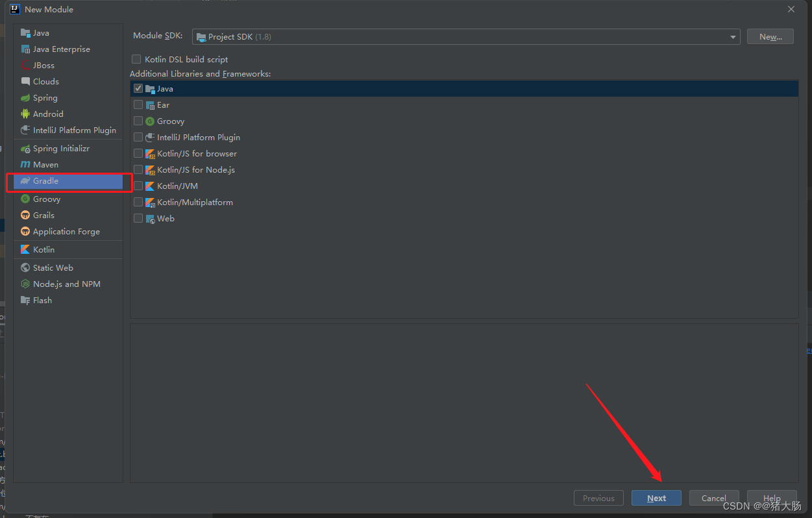Tick the Groovy framework checkbox
The image size is (812, 518).
click(x=138, y=121)
